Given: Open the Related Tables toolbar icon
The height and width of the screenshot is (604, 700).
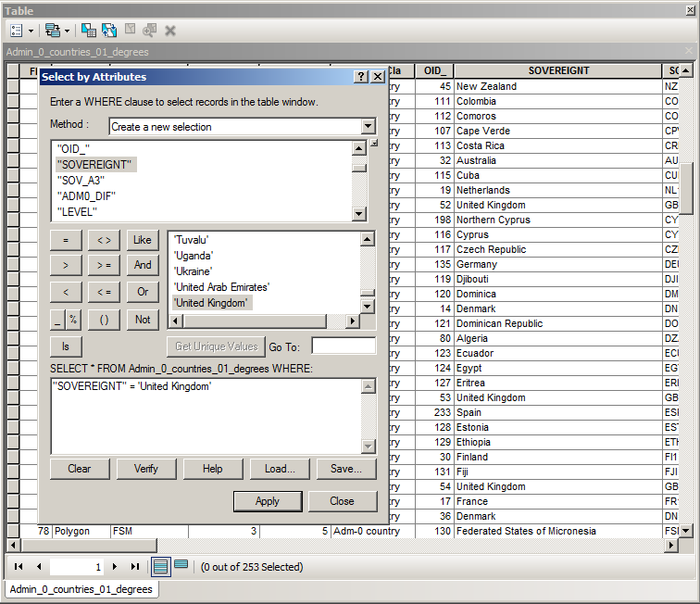Looking at the screenshot, I should click(53, 31).
